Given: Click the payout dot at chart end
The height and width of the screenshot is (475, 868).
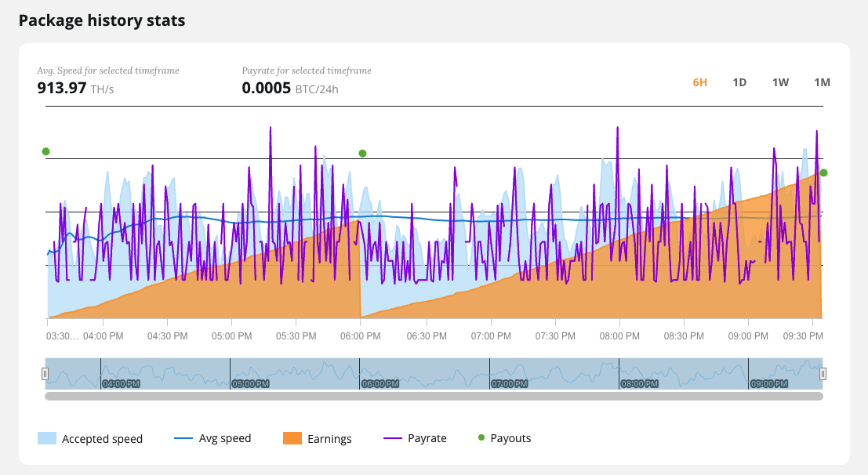Looking at the screenshot, I should pos(824,172).
